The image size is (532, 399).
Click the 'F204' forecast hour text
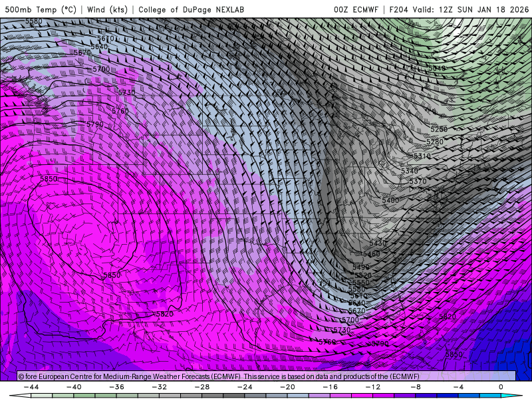[x=398, y=9]
